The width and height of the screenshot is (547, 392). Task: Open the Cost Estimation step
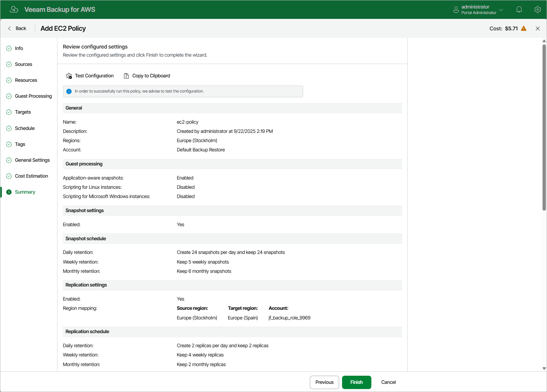coord(32,176)
